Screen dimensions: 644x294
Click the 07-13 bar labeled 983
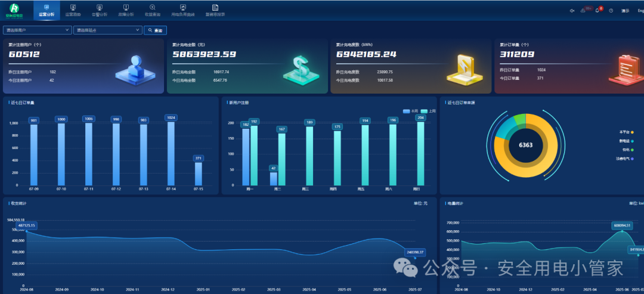143,155
